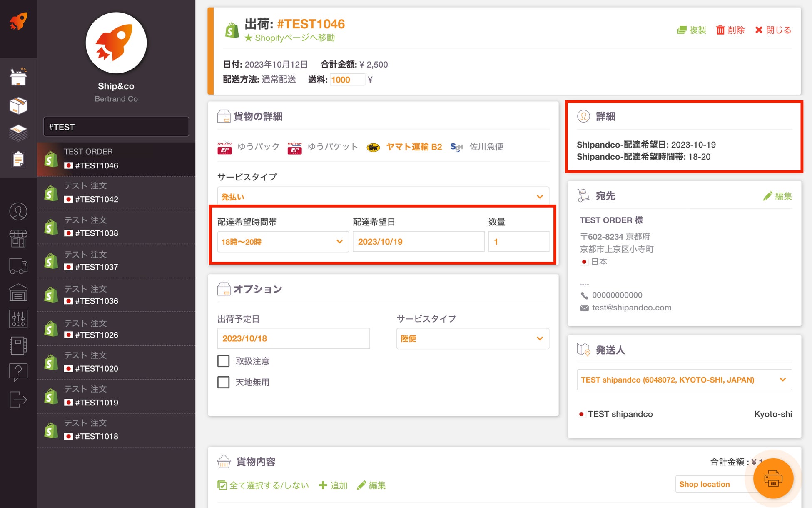Enable the 取扱注意 checkbox
The width and height of the screenshot is (812, 508).
pyautogui.click(x=224, y=361)
